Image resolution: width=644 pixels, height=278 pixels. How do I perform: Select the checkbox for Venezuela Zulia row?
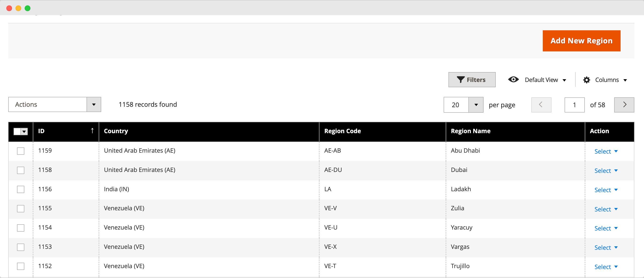20,209
